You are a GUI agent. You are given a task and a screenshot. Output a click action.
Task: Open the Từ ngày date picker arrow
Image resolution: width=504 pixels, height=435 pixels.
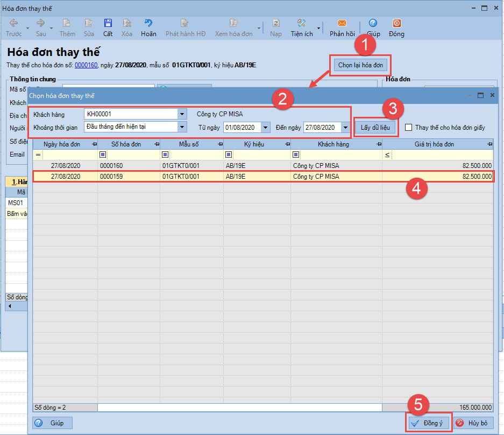[266, 128]
